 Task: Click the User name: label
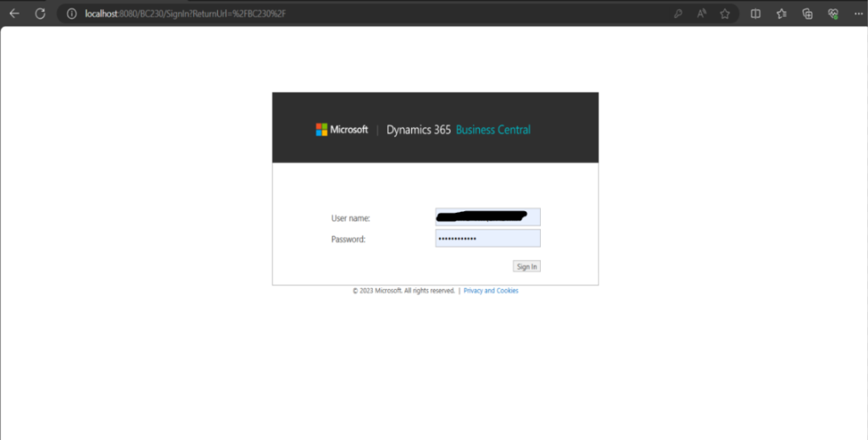350,218
